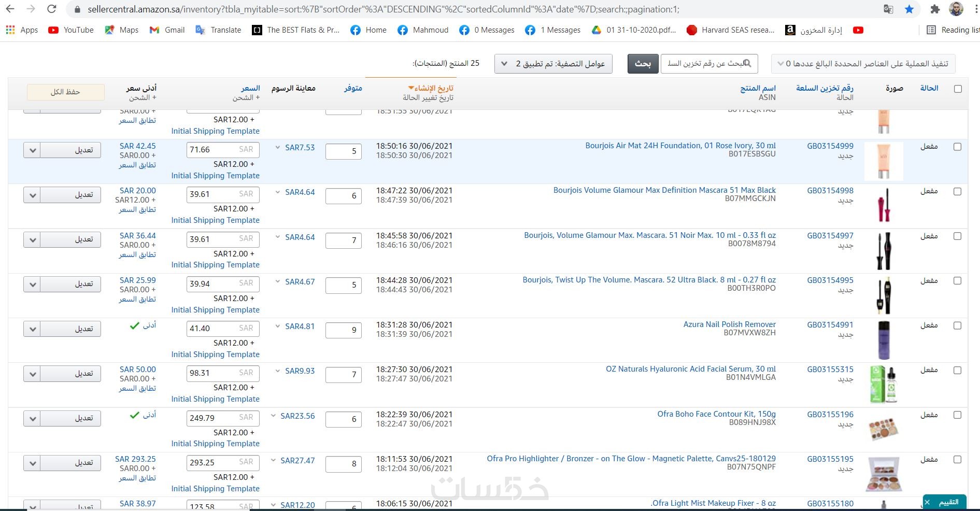Open the Reading list
The width and height of the screenshot is (980, 511).
click(x=953, y=30)
